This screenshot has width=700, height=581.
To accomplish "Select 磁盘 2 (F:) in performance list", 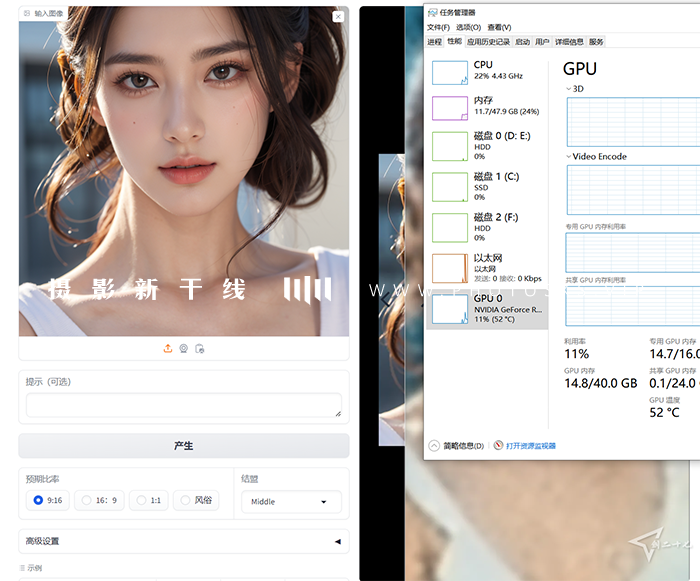I will tap(487, 227).
